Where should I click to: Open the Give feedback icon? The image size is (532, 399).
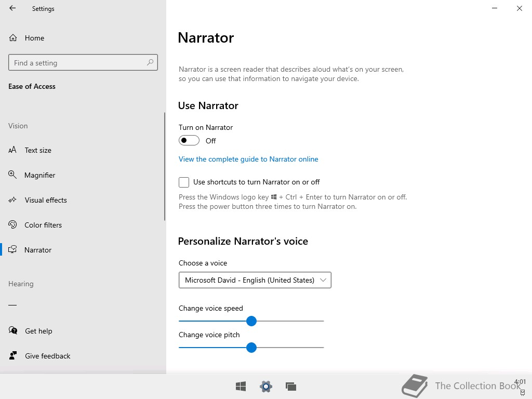pyautogui.click(x=13, y=355)
